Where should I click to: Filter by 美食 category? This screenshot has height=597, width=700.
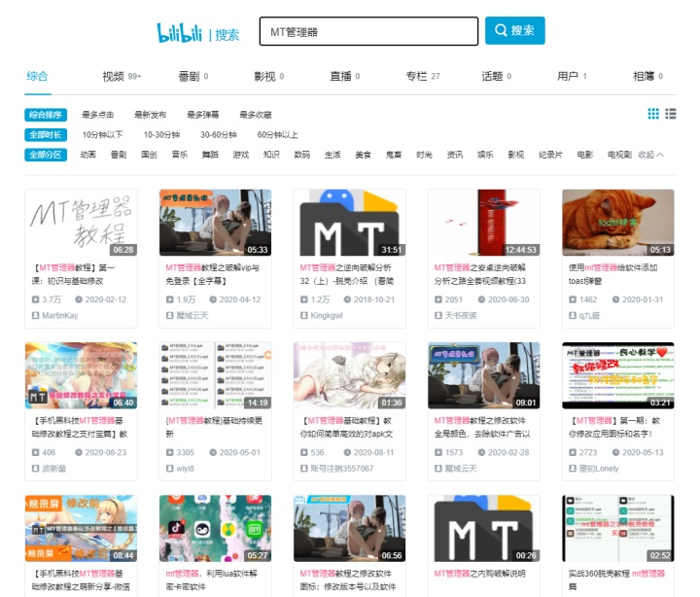(363, 155)
